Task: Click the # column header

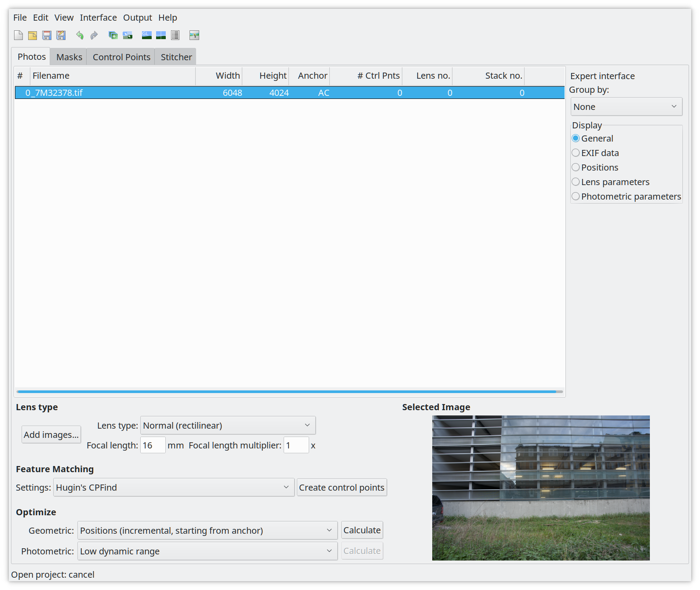Action: 22,76
